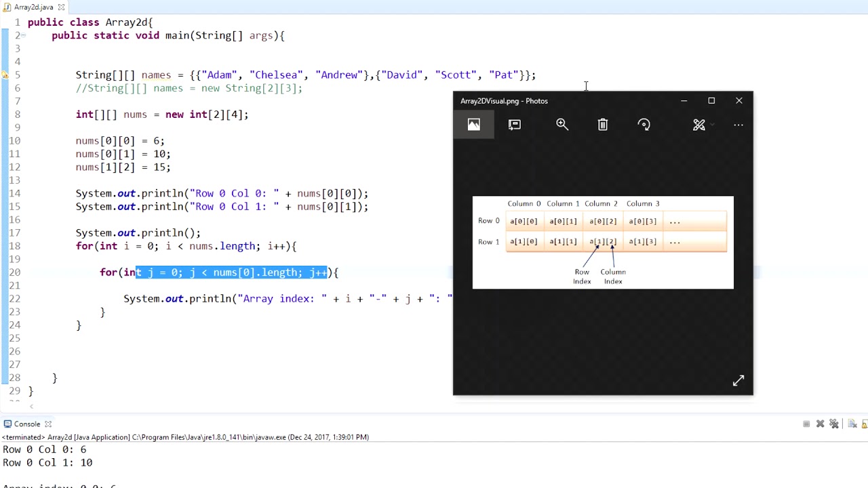Click the Photos window title 'Array2DVisual.png - Photos'

[504, 101]
